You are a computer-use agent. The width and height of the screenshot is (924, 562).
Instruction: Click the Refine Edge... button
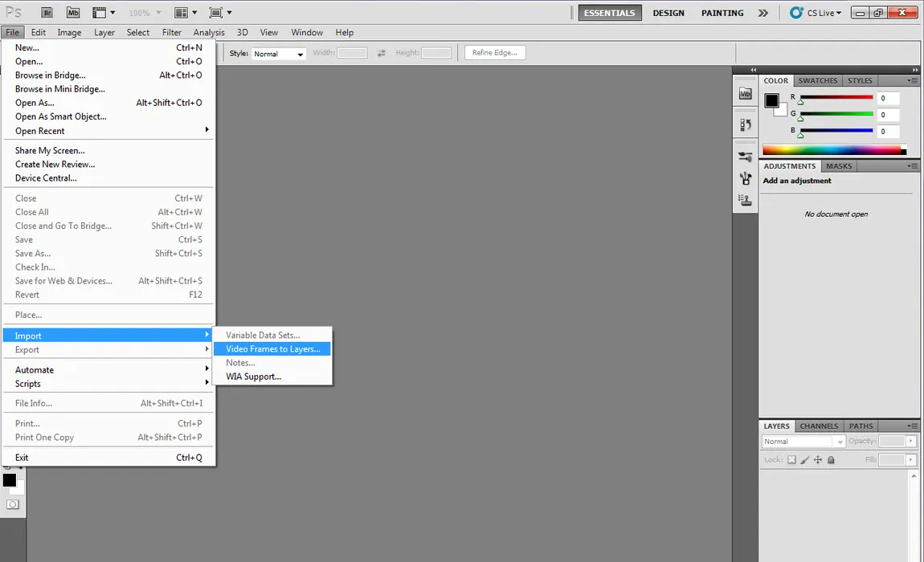click(x=495, y=52)
